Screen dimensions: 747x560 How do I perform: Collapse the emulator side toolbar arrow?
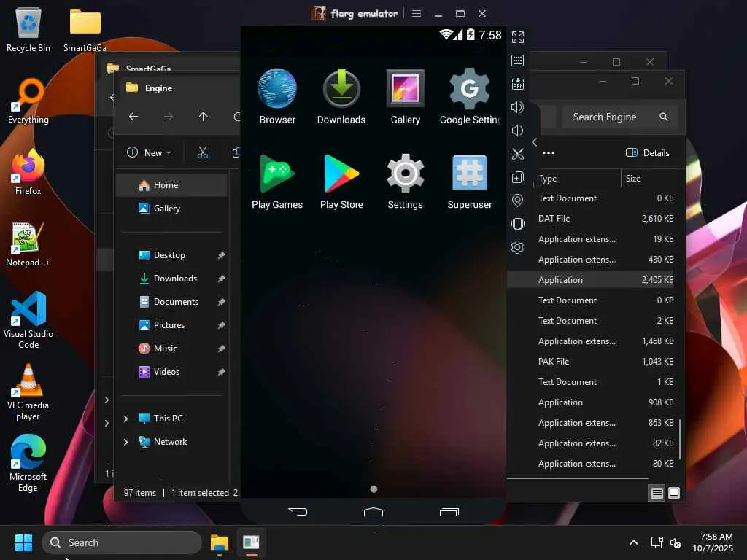(535, 142)
